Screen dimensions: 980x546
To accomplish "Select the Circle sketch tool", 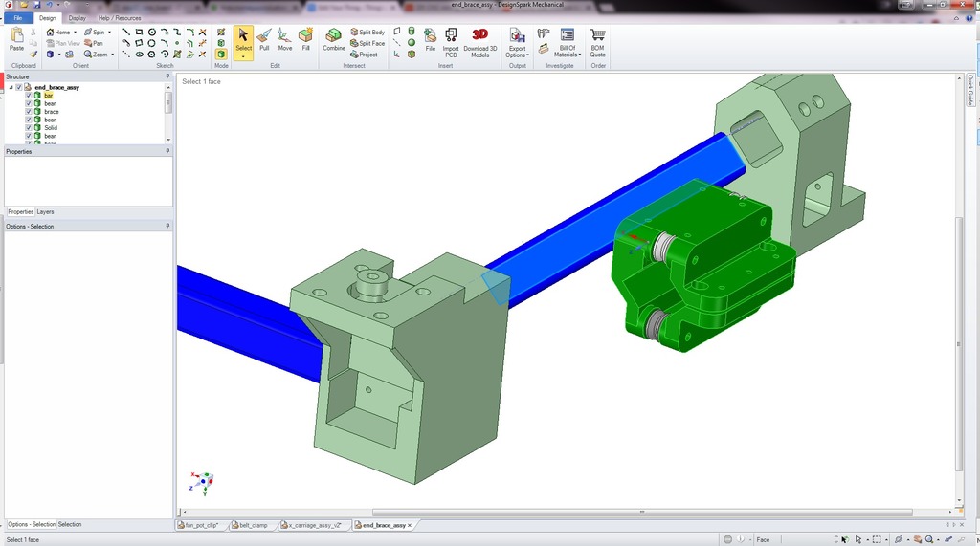I will click(151, 32).
